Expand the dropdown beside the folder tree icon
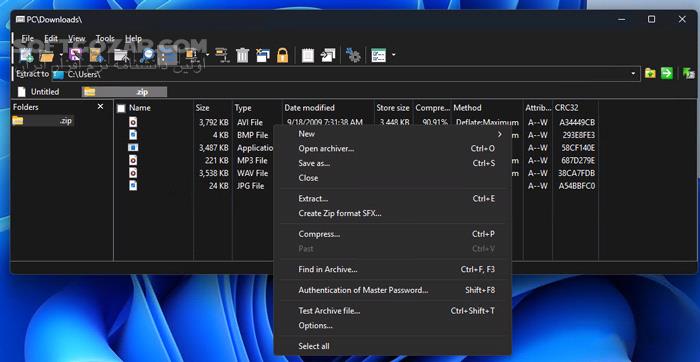 [207, 55]
